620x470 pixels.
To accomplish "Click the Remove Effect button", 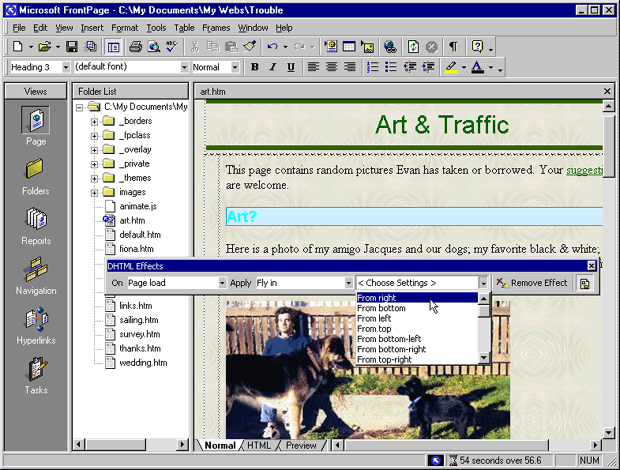I will coord(532,283).
